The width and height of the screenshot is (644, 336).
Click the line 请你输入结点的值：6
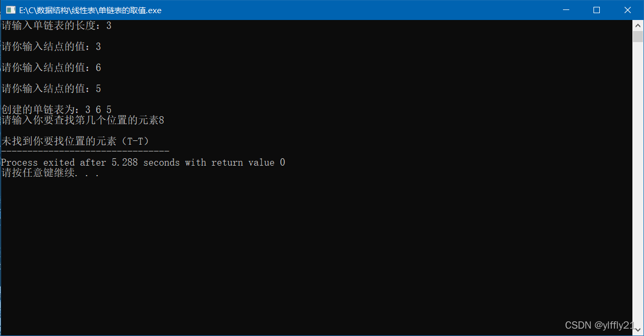(x=51, y=68)
